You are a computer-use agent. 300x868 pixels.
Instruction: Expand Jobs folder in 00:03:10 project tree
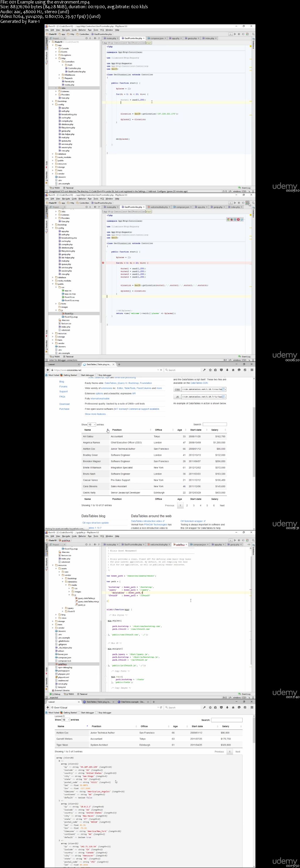(56, 88)
